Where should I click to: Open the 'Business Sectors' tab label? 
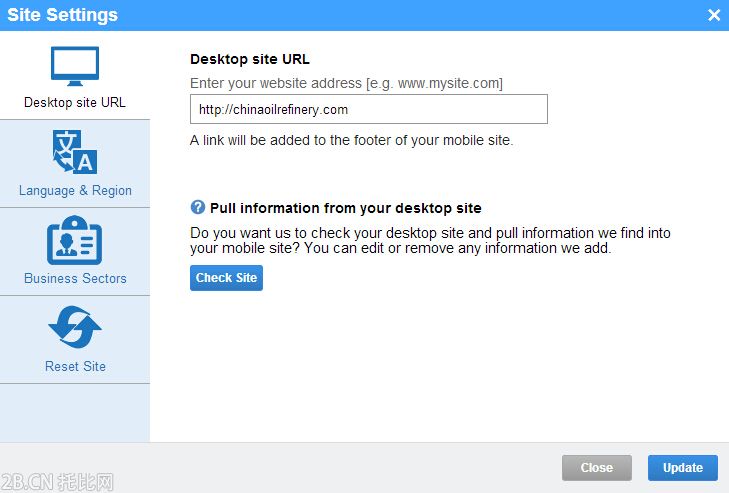(x=75, y=279)
